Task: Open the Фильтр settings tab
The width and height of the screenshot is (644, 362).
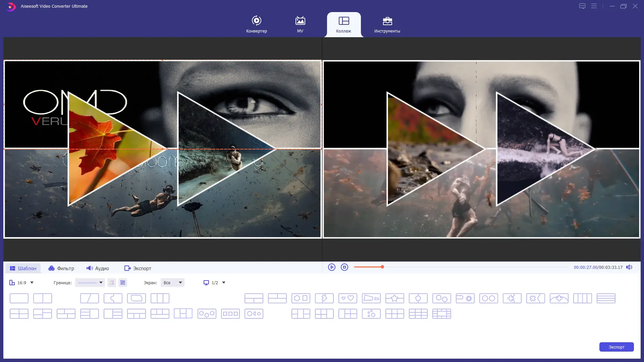Action: pos(61,268)
